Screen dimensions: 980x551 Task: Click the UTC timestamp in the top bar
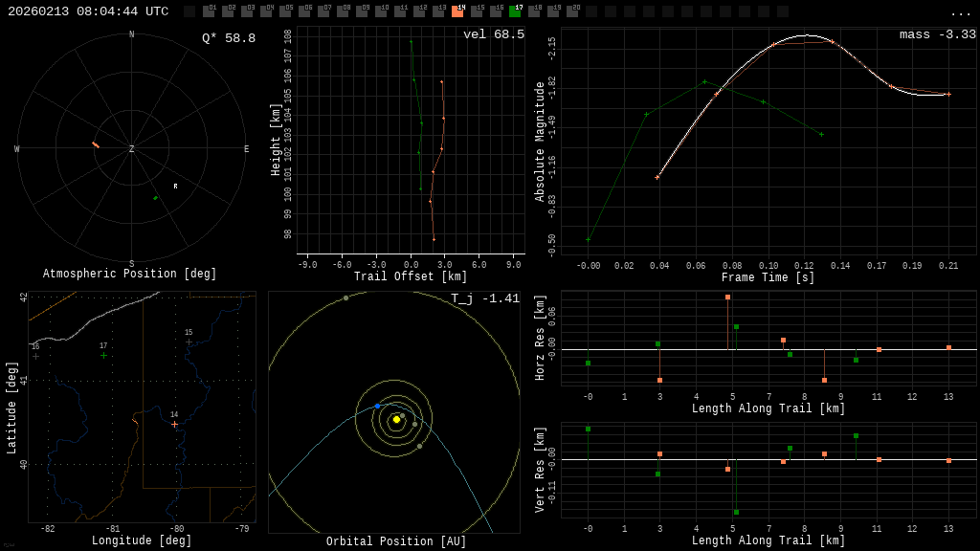pyautogui.click(x=88, y=11)
